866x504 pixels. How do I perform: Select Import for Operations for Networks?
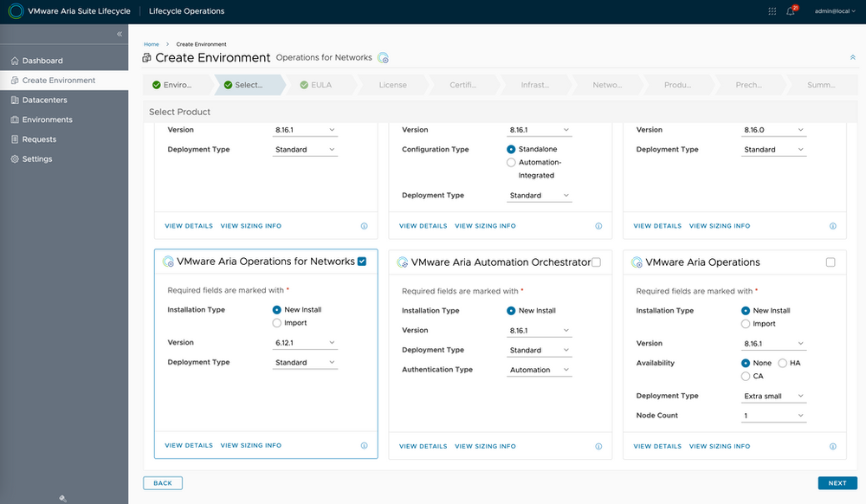pyautogui.click(x=277, y=323)
